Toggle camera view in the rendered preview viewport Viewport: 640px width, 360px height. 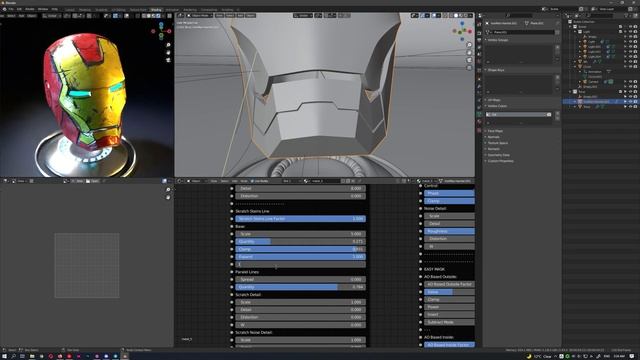(168, 60)
